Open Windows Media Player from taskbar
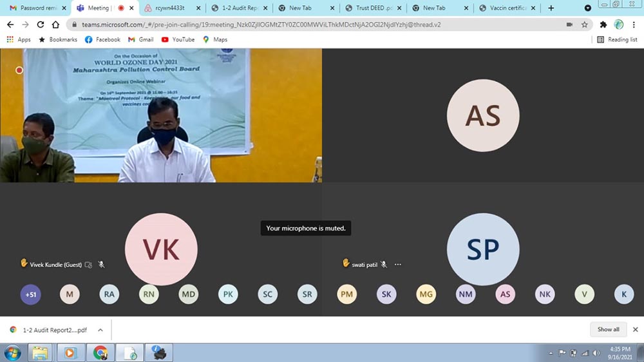Screen dimensions: 644x362 tap(70, 352)
